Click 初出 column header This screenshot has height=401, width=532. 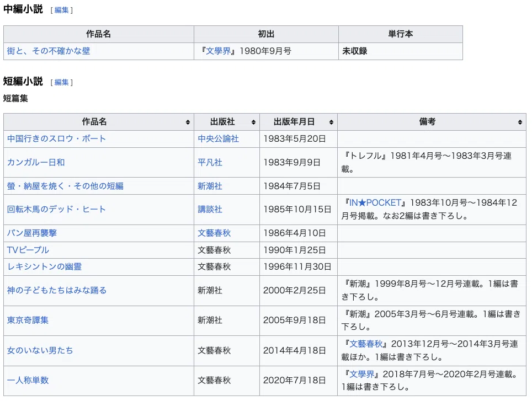click(x=266, y=34)
